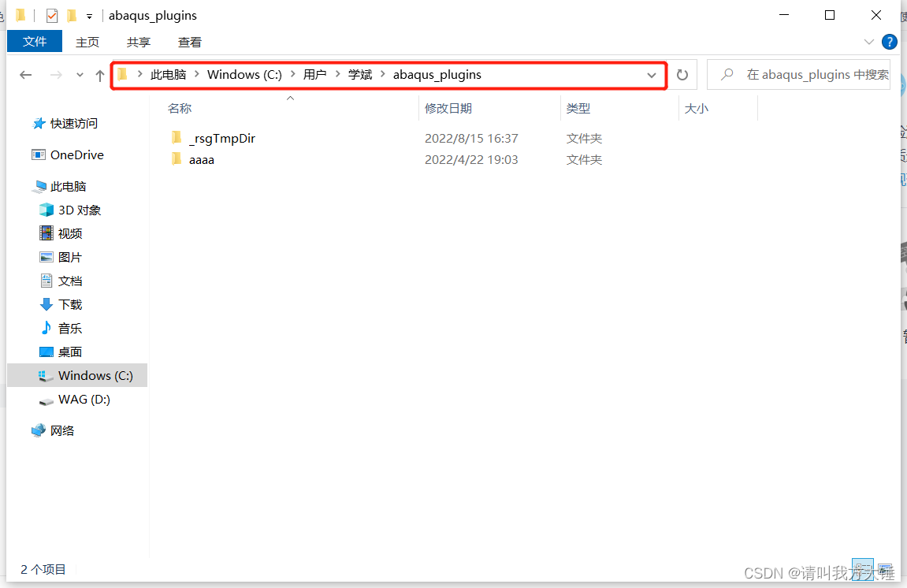This screenshot has height=588, width=907.
Task: Select the aaaa folder
Action: pyautogui.click(x=202, y=159)
